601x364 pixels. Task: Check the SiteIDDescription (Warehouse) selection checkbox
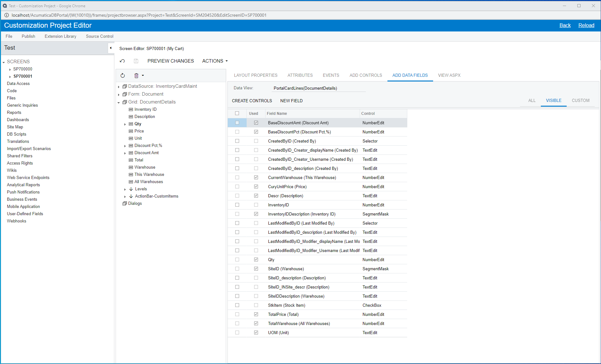click(237, 296)
